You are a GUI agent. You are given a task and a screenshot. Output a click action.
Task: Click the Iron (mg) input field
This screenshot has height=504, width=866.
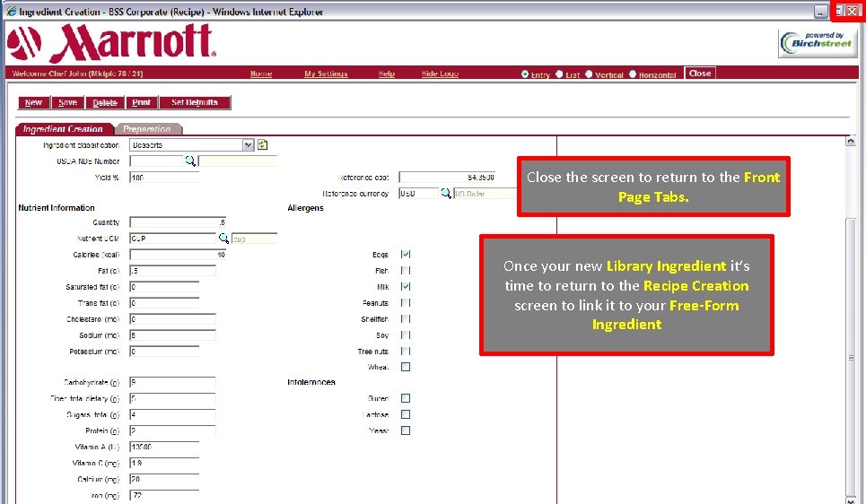point(164,495)
